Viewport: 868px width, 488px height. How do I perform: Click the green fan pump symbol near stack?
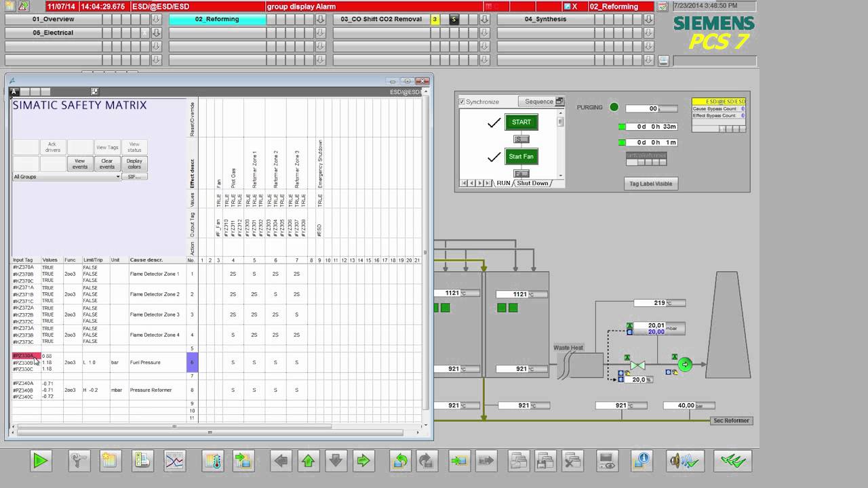pos(685,365)
